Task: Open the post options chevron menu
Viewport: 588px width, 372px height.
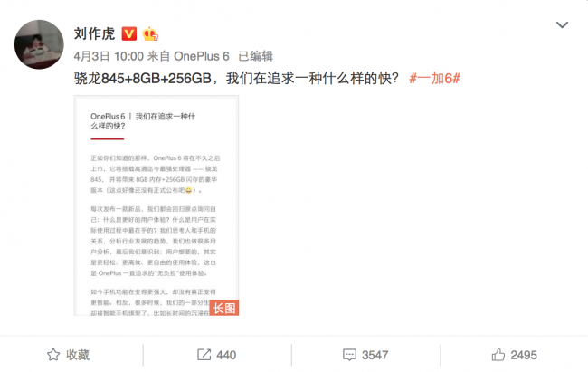Action: click(562, 24)
